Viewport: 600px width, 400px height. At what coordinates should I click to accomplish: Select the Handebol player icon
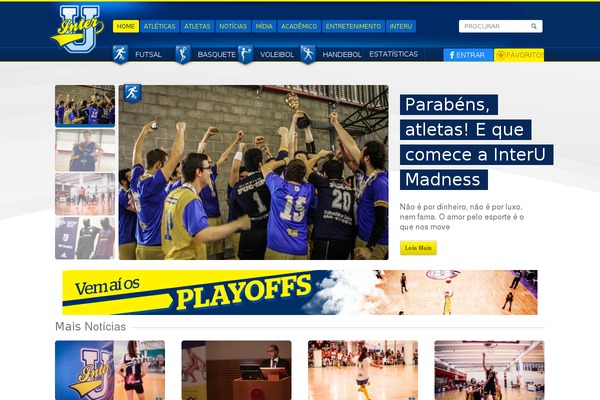[308, 54]
